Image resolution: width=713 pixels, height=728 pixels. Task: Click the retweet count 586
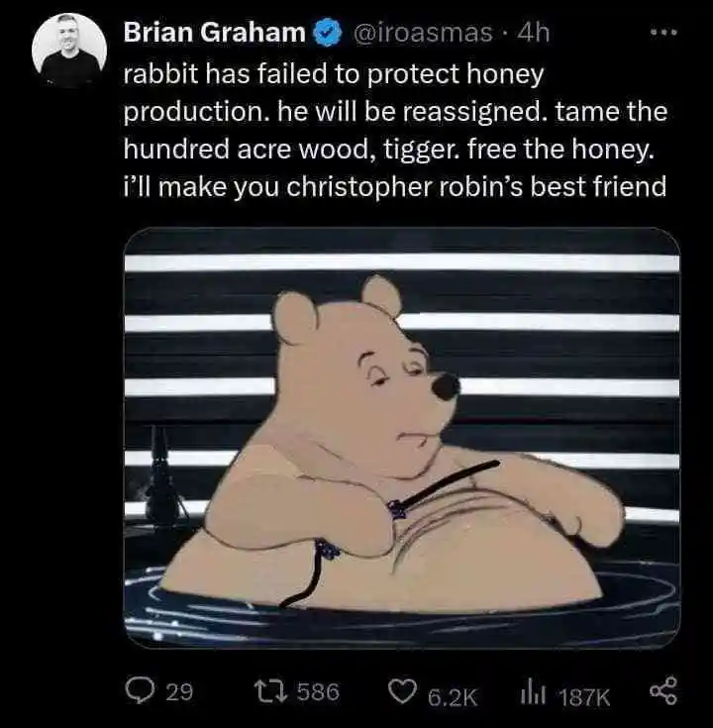point(318,692)
